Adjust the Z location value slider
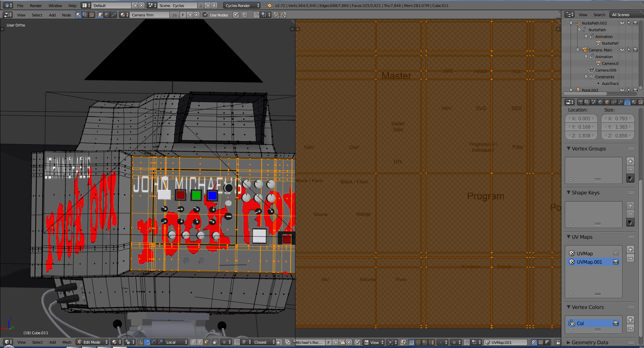Screen dimensions: 644x348 click(581, 135)
